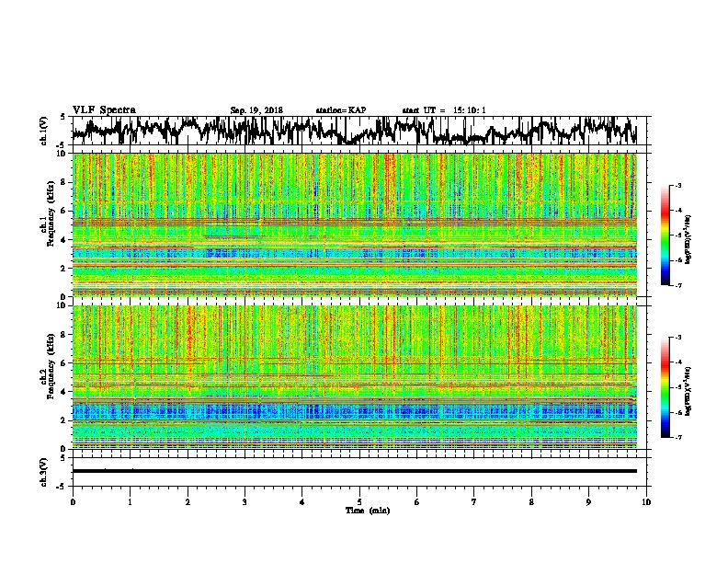Click the ch.1 spectrogram panel

click(355, 224)
